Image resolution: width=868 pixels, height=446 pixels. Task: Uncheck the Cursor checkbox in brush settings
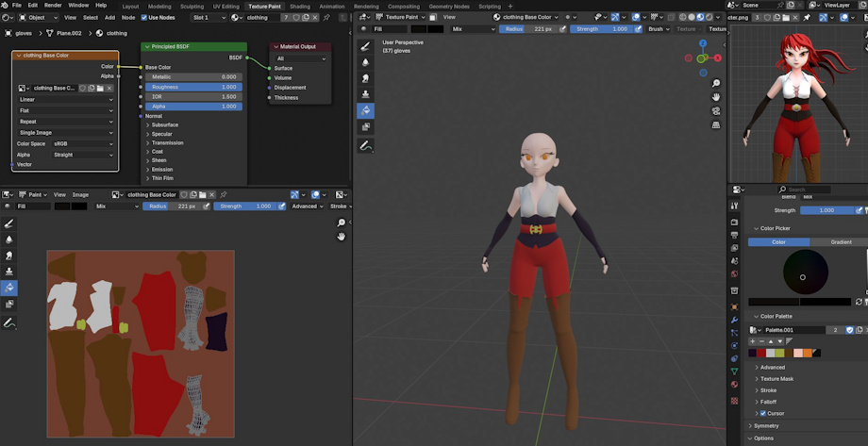pos(763,413)
